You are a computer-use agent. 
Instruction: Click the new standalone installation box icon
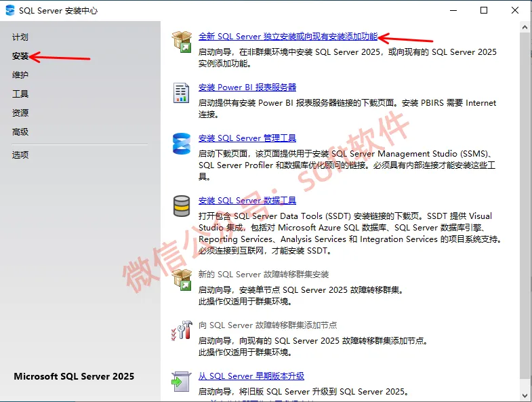[182, 42]
